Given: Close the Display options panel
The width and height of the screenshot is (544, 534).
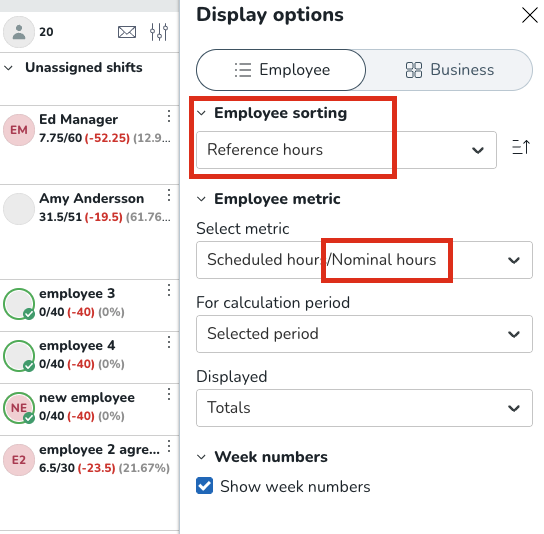Looking at the screenshot, I should pos(530,16).
